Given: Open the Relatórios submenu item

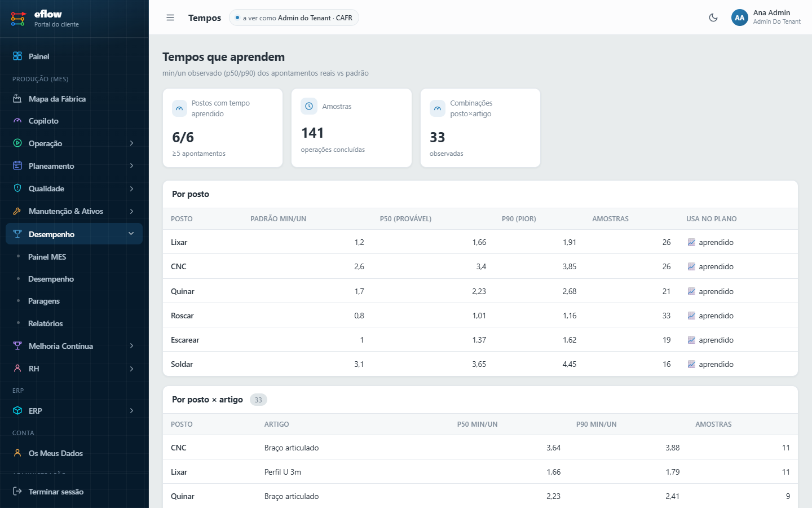Looking at the screenshot, I should [45, 323].
